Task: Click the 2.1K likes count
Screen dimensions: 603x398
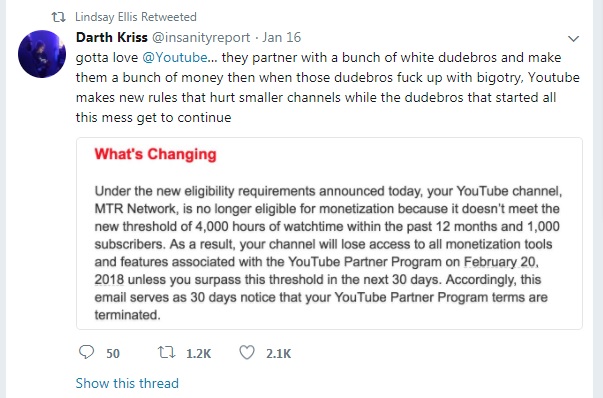Action: click(278, 353)
